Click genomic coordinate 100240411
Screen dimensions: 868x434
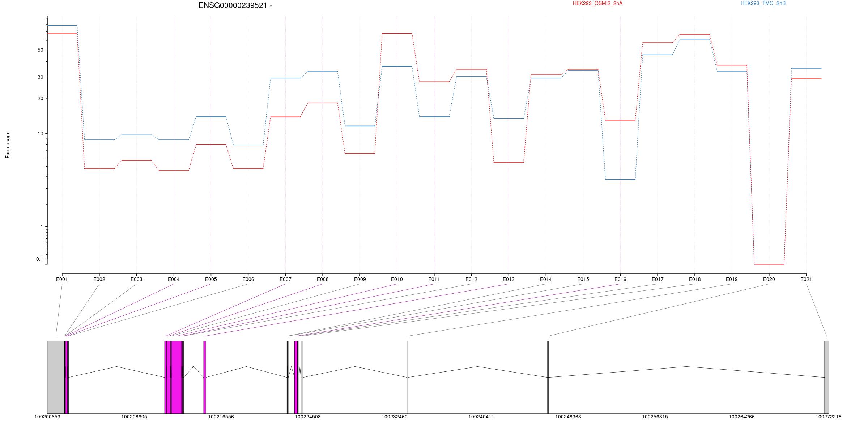point(481,417)
